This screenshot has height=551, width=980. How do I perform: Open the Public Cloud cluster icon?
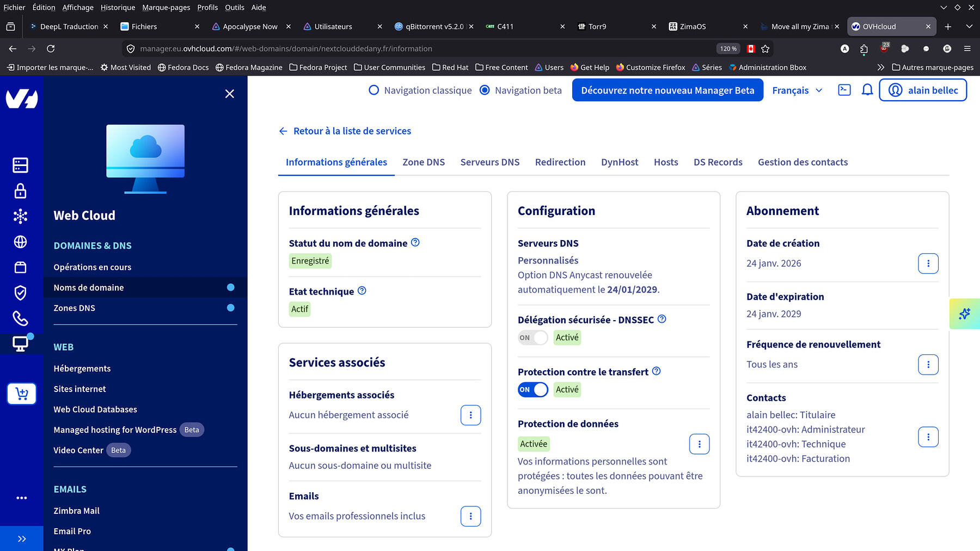(x=21, y=216)
